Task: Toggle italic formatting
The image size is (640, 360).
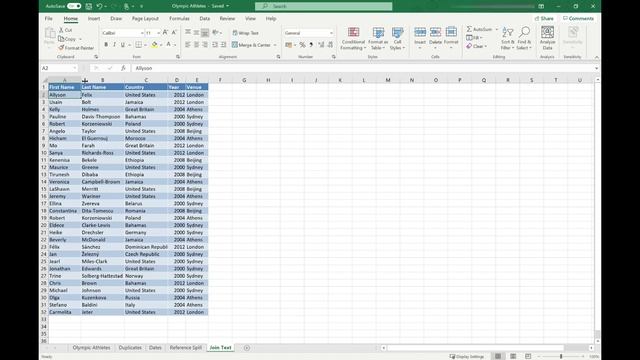Action: click(x=114, y=44)
